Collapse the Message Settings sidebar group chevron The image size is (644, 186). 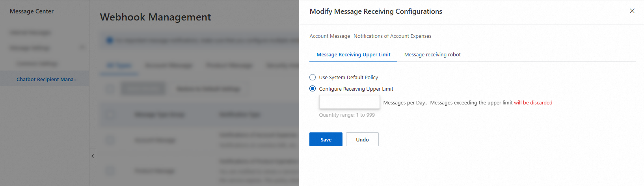[82, 48]
